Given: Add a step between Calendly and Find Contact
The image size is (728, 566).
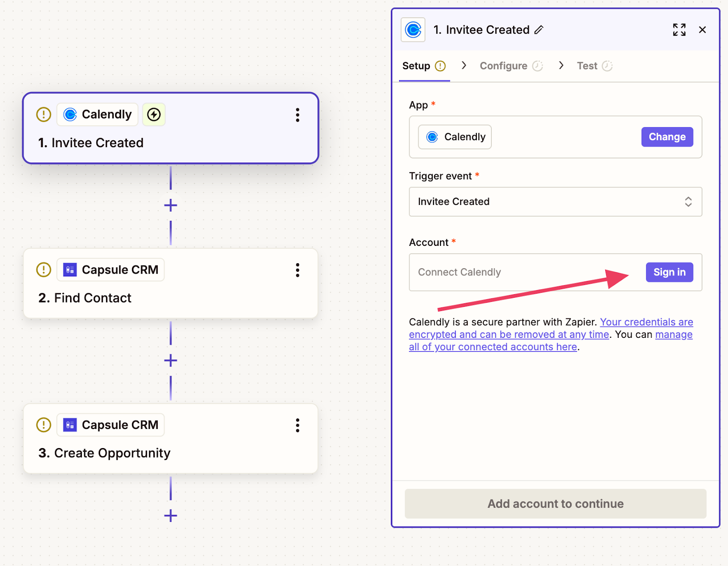Looking at the screenshot, I should point(171,205).
